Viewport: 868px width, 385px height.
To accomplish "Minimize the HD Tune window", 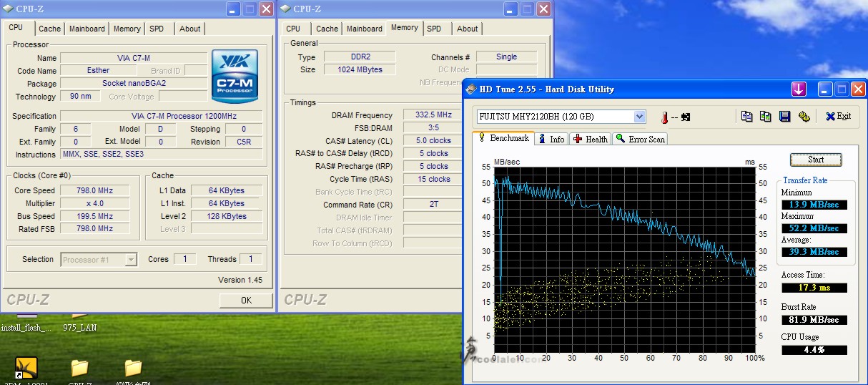I will [x=825, y=89].
